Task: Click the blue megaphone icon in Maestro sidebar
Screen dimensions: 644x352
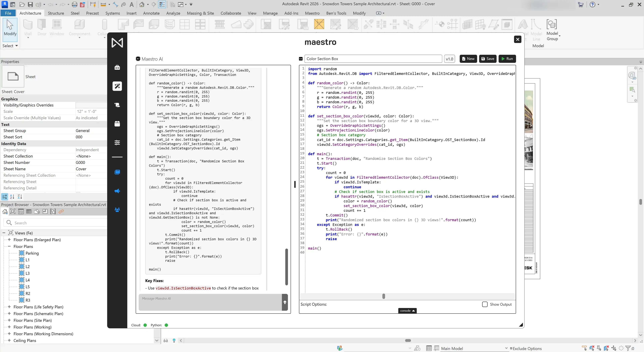Action: (x=117, y=191)
